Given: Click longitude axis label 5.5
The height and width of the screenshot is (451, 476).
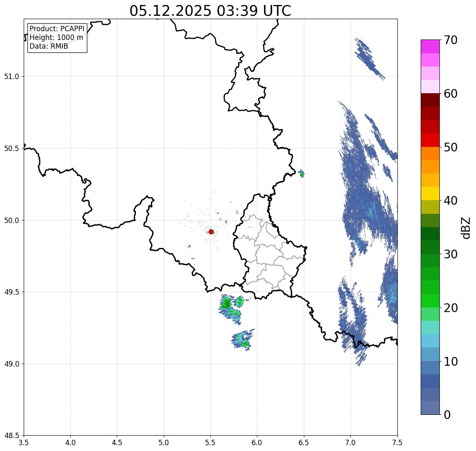Looking at the screenshot, I should point(211,443).
